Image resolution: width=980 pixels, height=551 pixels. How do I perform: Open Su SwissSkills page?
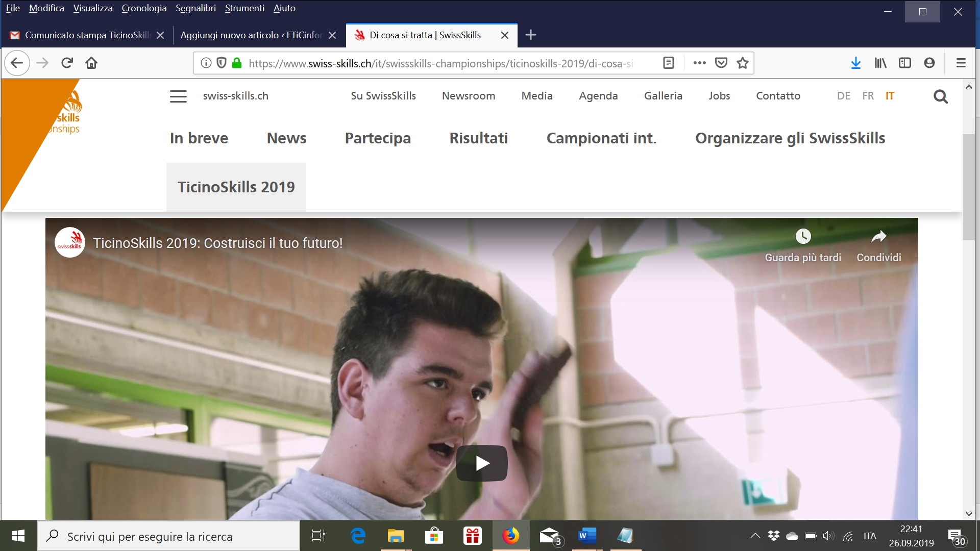pyautogui.click(x=383, y=96)
